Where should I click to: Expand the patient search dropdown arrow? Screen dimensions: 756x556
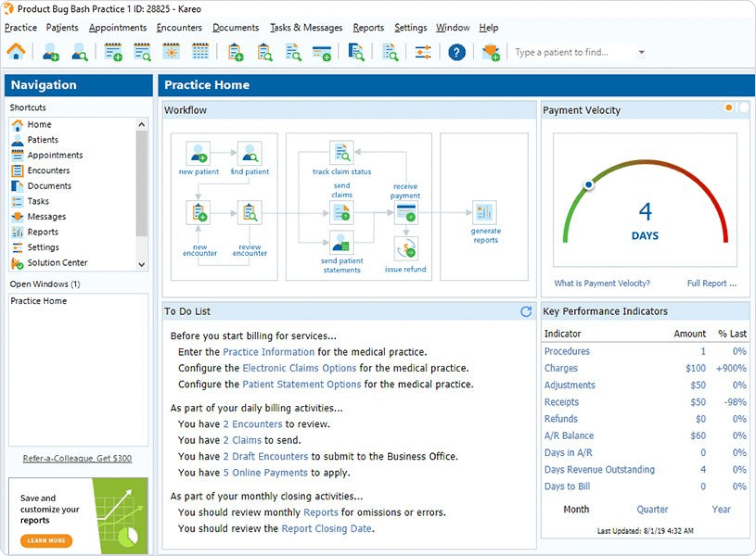click(641, 52)
